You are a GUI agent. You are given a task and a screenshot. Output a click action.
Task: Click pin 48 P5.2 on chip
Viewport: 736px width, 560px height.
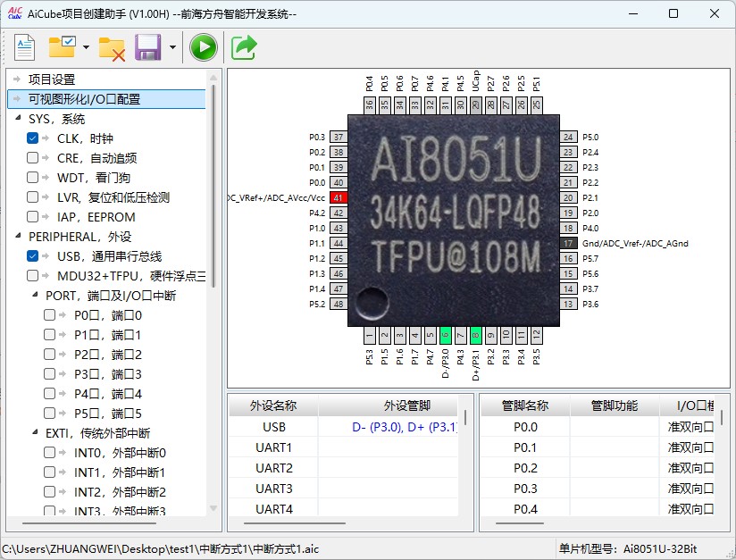(339, 304)
